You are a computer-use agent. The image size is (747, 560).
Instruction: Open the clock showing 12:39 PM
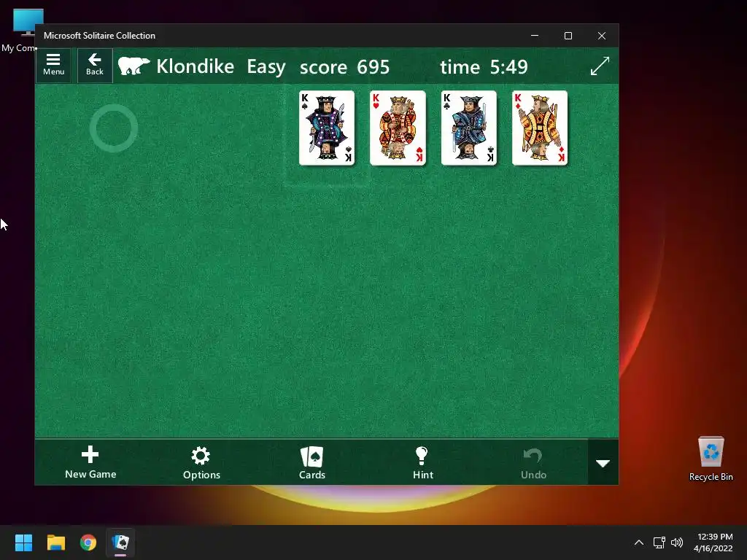pos(713,542)
